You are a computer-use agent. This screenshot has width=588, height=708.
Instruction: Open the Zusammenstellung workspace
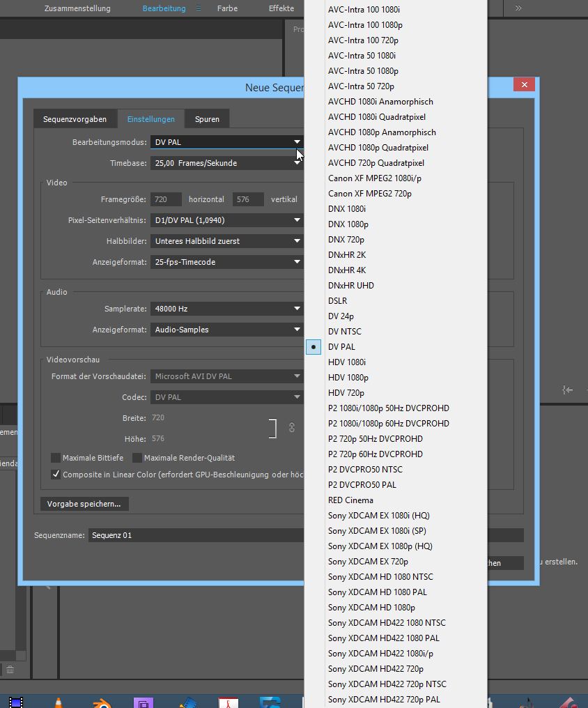click(x=77, y=8)
